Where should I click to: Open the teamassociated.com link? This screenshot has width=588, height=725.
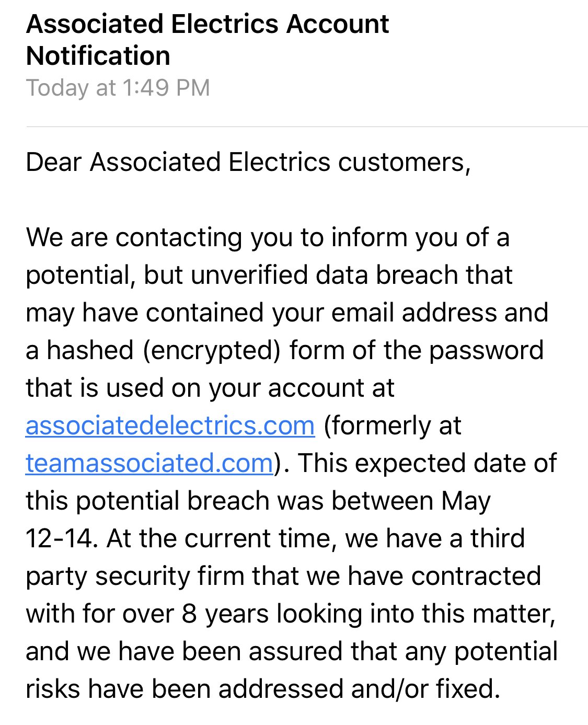pos(149,463)
